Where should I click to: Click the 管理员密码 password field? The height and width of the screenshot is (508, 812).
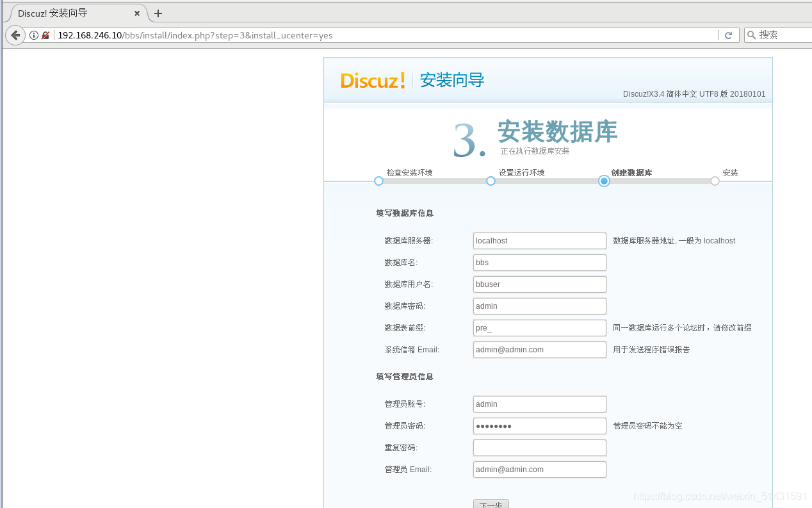coord(540,426)
